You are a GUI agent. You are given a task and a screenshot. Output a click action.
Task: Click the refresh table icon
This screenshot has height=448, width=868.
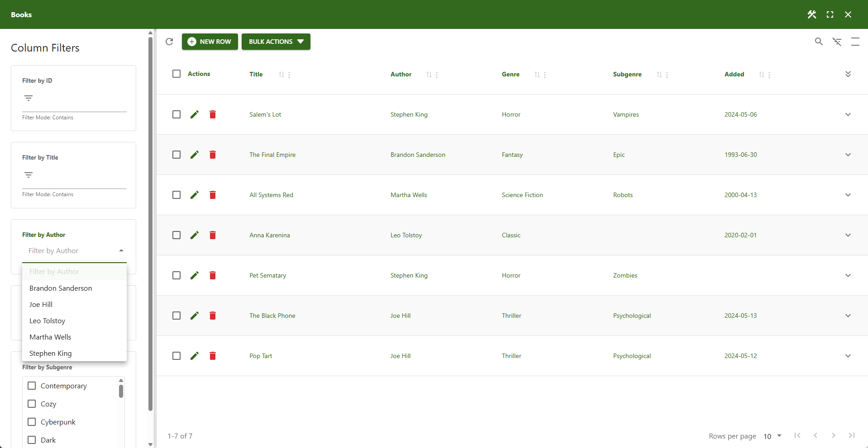[x=169, y=42]
